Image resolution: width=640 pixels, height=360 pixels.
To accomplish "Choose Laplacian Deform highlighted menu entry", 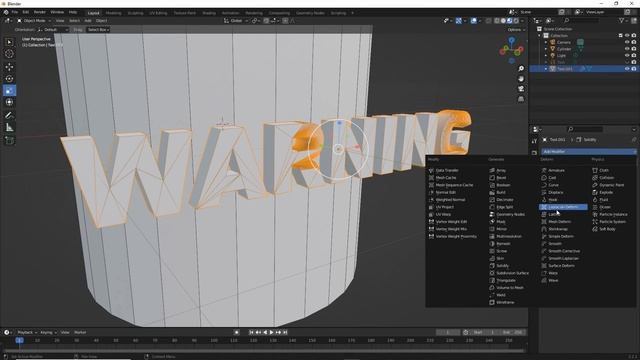I will (563, 207).
